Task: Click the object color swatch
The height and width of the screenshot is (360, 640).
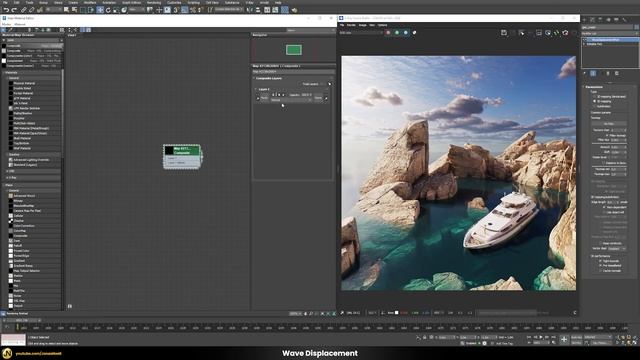Action: point(636,27)
